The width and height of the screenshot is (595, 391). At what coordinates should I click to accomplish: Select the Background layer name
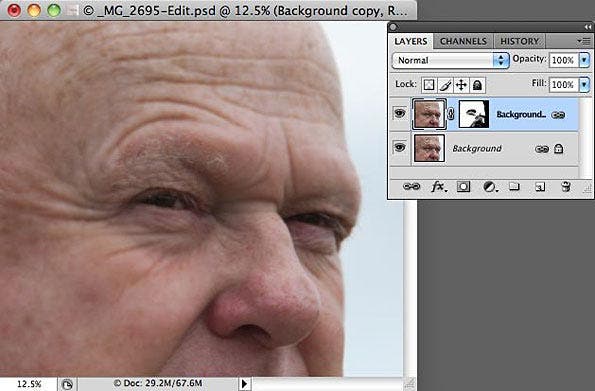[x=477, y=148]
